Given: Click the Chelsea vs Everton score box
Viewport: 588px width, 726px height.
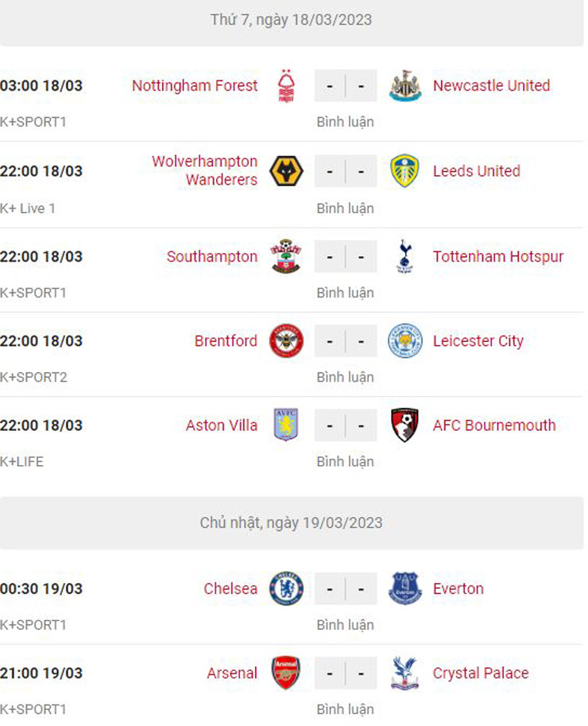Looking at the screenshot, I should click(346, 589).
